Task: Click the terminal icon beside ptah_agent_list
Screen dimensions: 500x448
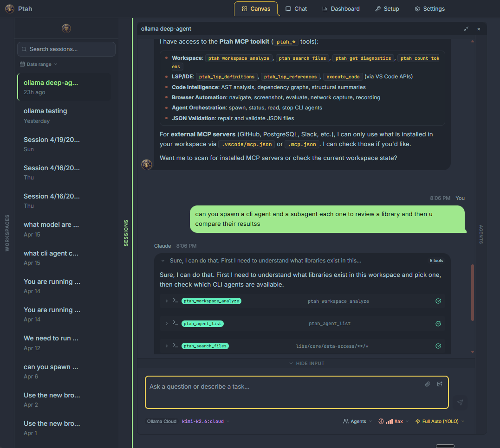Action: [x=175, y=323]
